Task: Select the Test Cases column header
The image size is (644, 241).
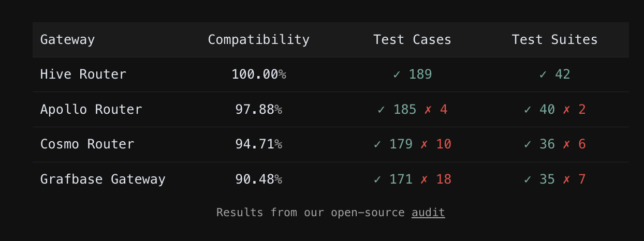Action: coord(413,40)
